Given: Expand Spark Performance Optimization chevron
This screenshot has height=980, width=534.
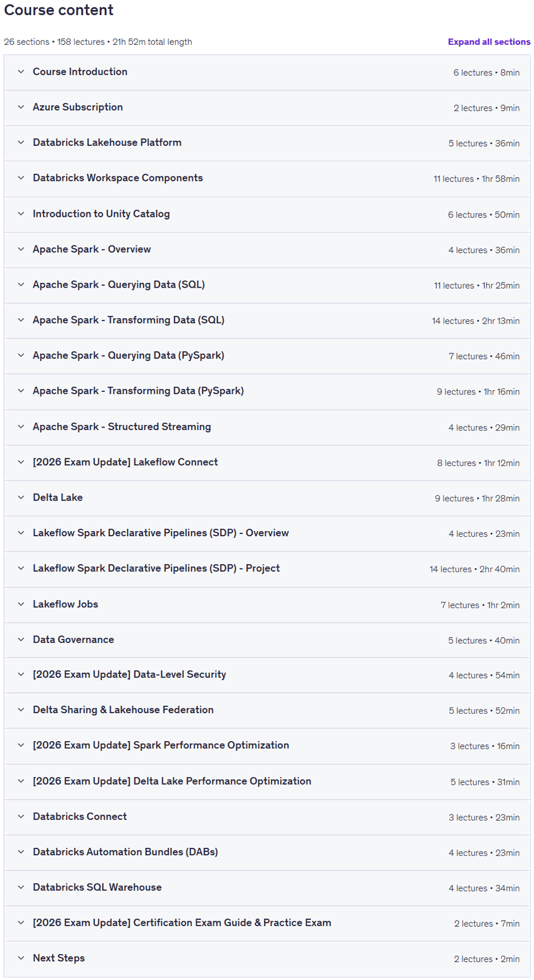Looking at the screenshot, I should pos(21,746).
